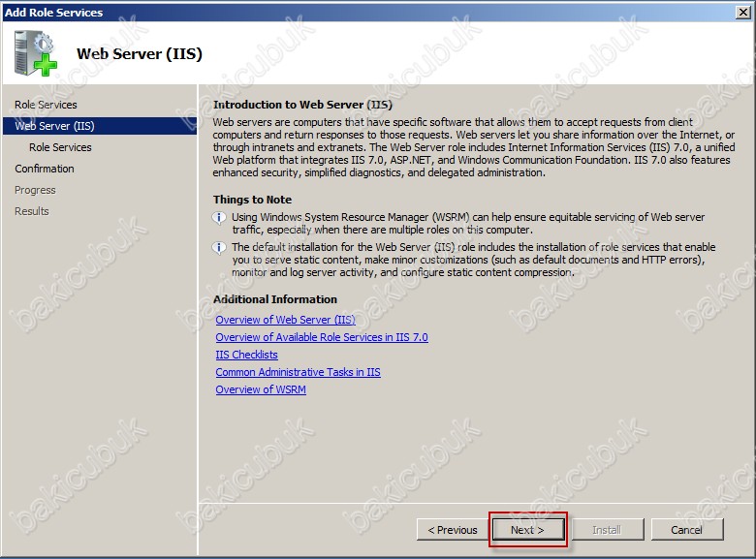Continue with the Next button
Screen dimensions: 756x559
coord(528,530)
